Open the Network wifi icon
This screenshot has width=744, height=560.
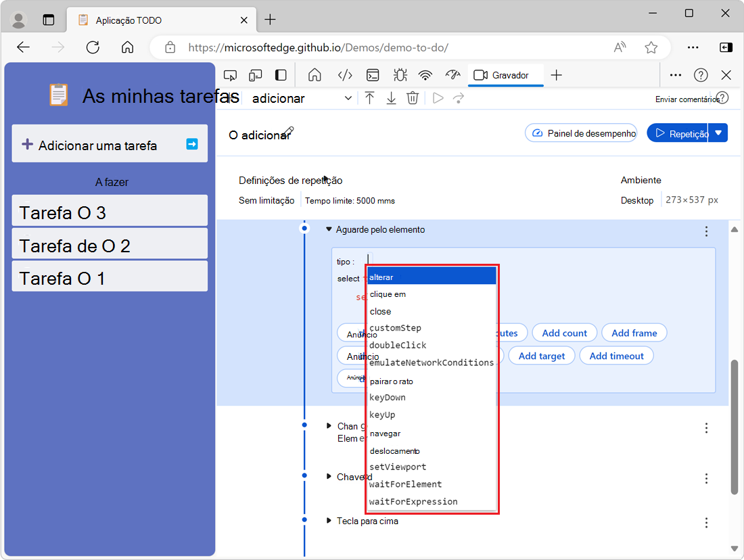point(425,75)
